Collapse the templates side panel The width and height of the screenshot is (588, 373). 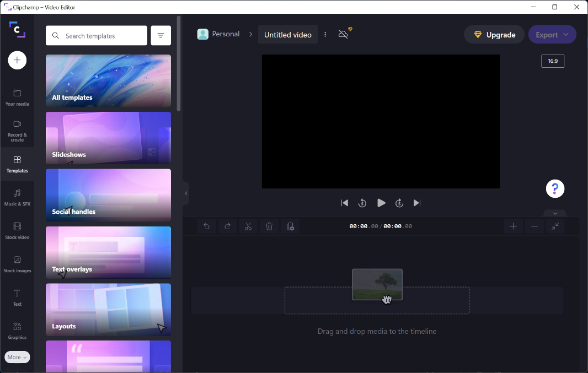tap(186, 193)
